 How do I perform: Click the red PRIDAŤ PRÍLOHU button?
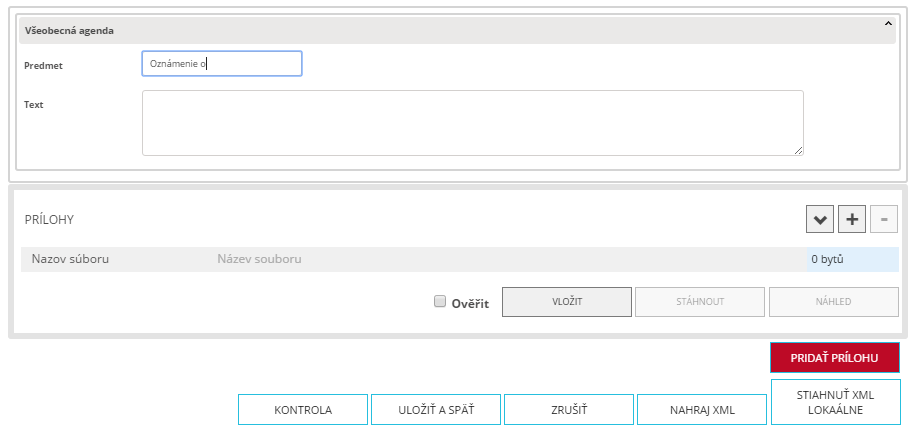coord(834,358)
